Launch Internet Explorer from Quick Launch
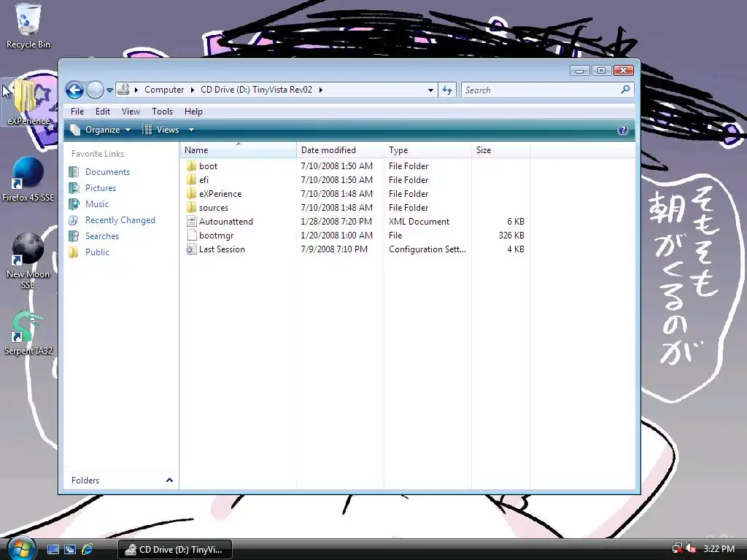Viewport: 747px width, 560px height. tap(88, 550)
